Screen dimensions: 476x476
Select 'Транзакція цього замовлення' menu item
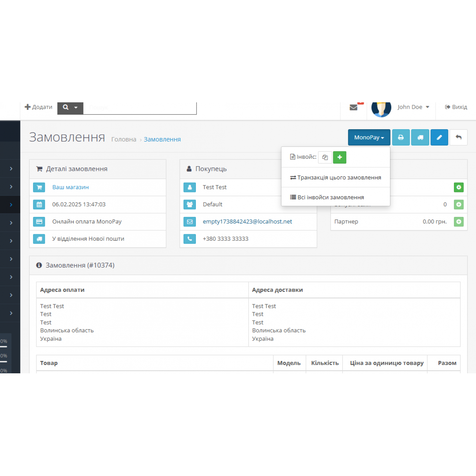click(x=336, y=177)
